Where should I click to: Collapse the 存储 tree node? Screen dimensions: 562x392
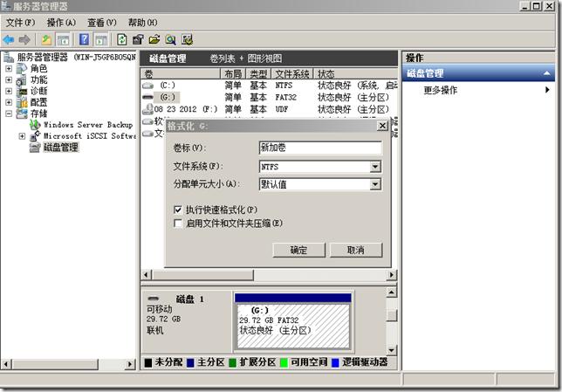(x=10, y=113)
